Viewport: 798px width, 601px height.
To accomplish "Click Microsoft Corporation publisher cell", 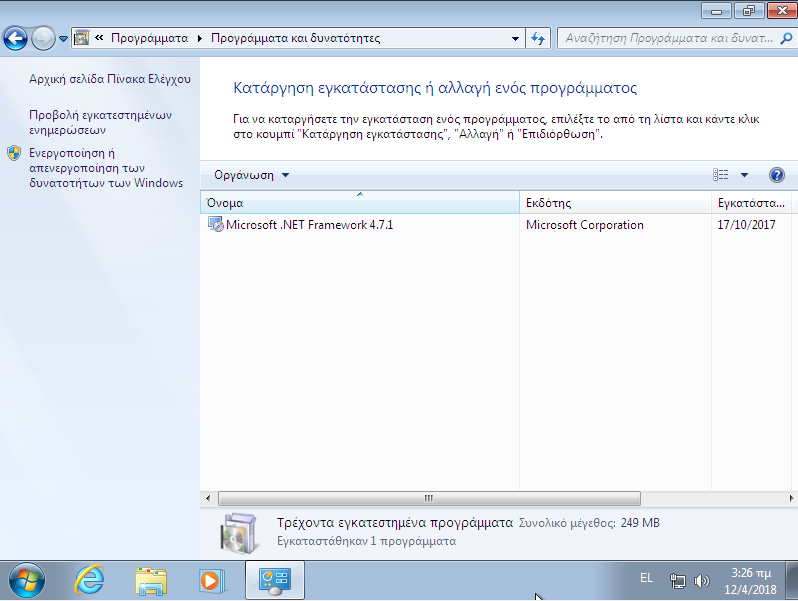I will pos(584,225).
